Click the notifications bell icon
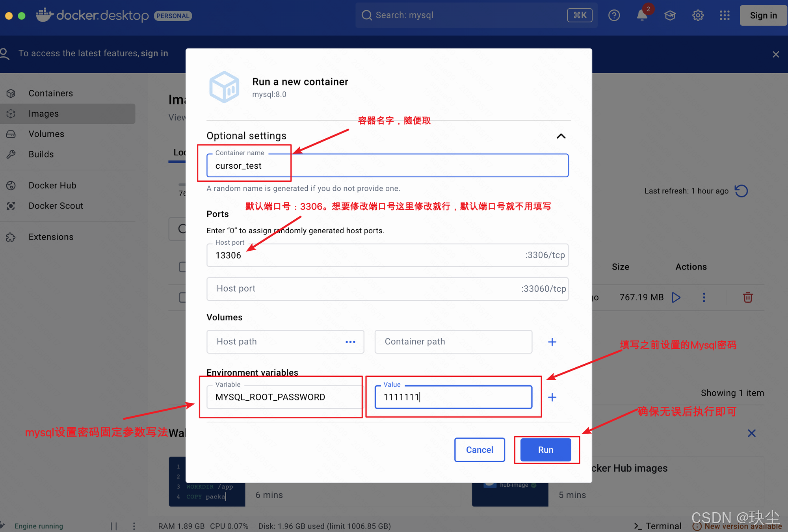Viewport: 788px width, 532px height. [x=642, y=16]
